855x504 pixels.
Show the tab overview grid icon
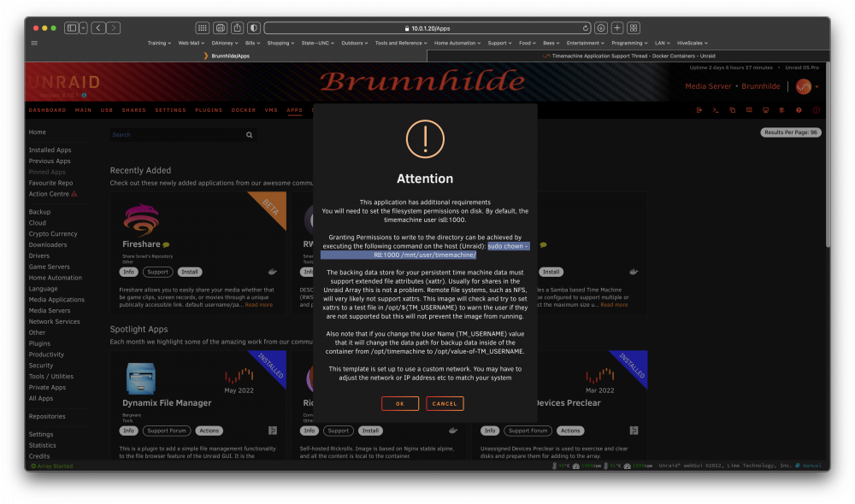tap(634, 28)
